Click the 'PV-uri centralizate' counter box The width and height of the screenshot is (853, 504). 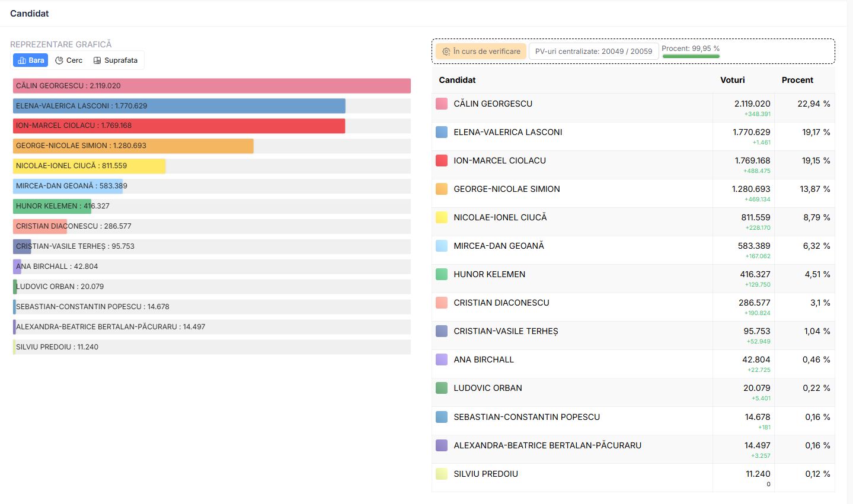(593, 52)
